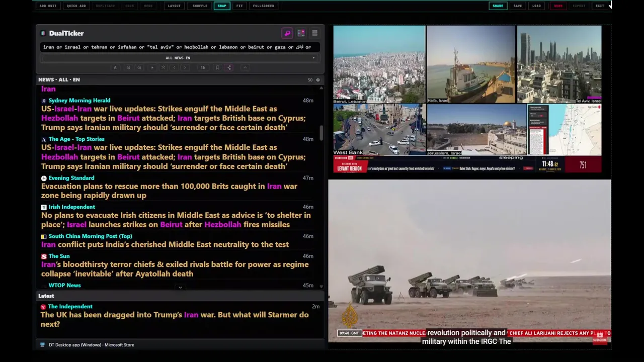Click The Age source icon
The width and height of the screenshot is (644, 362).
pyautogui.click(x=44, y=139)
